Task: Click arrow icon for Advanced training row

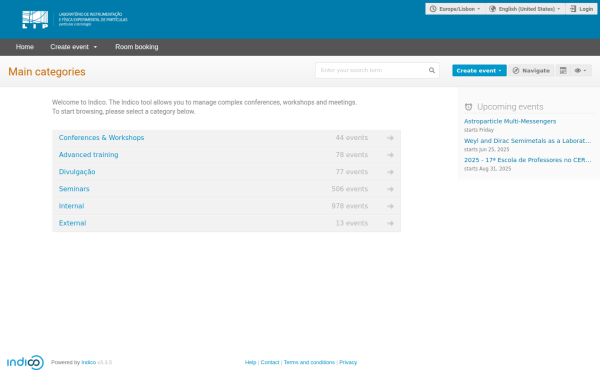Action: [390, 155]
